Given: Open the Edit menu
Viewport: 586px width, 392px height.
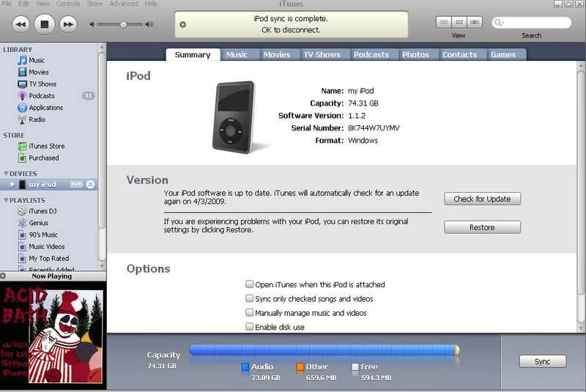Looking at the screenshot, I should pyautogui.click(x=23, y=4).
